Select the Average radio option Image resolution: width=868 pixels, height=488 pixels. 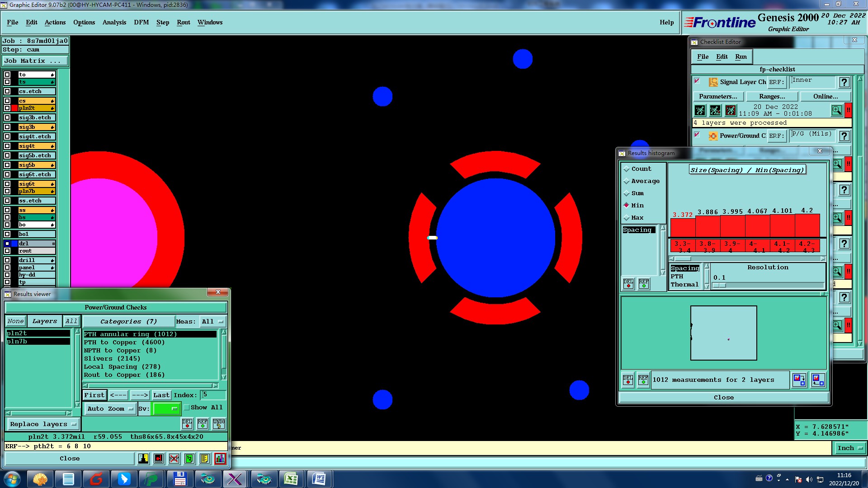627,181
